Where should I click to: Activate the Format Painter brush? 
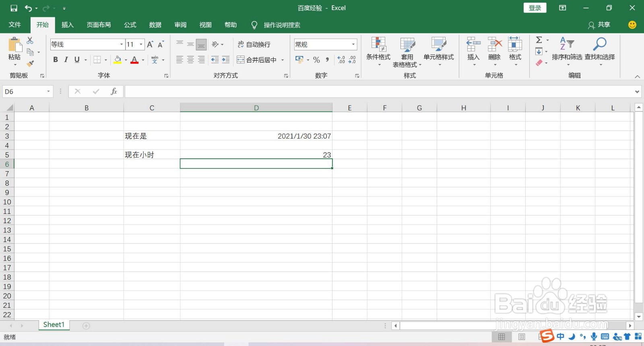[30, 64]
